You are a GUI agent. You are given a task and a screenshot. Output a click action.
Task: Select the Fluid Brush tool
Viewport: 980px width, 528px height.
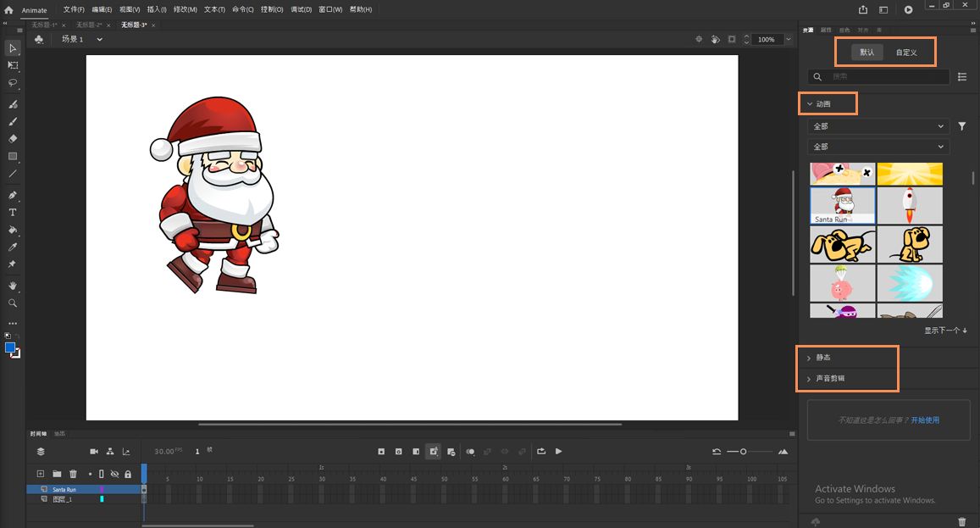tap(13, 104)
